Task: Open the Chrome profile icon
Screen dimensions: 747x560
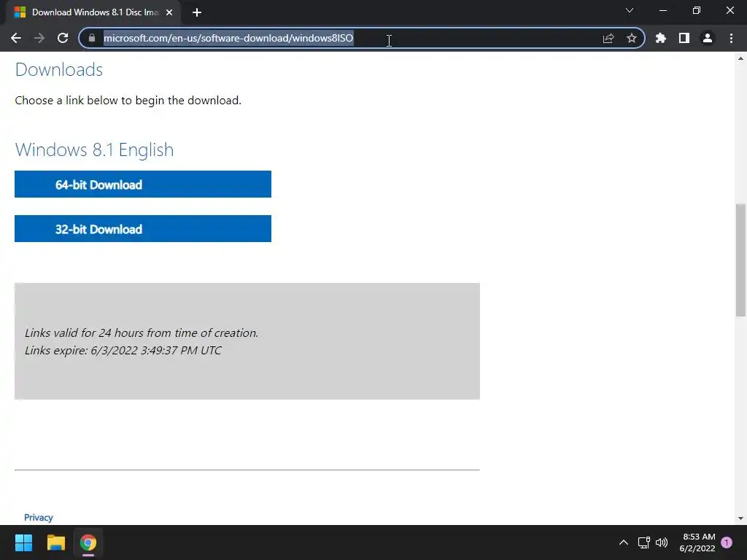Action: pos(708,38)
